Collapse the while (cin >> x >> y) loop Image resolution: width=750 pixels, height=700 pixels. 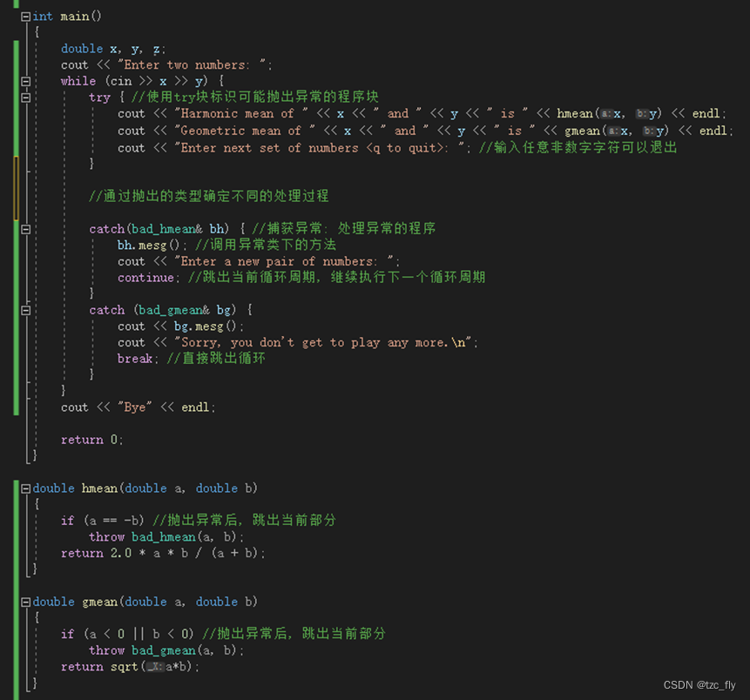(26, 81)
